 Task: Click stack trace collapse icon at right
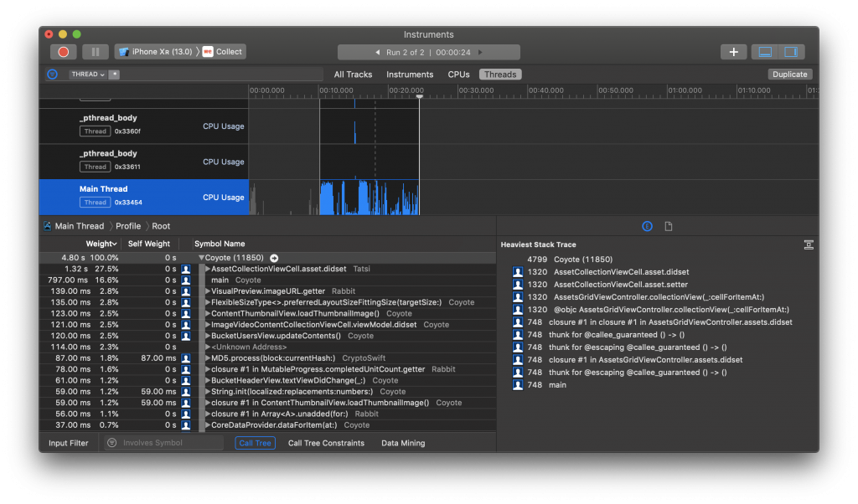click(x=809, y=244)
